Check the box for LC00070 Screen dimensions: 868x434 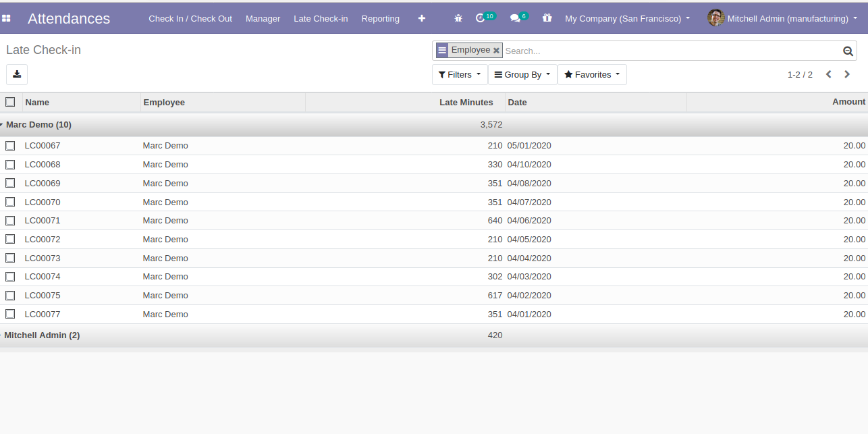tap(10, 202)
